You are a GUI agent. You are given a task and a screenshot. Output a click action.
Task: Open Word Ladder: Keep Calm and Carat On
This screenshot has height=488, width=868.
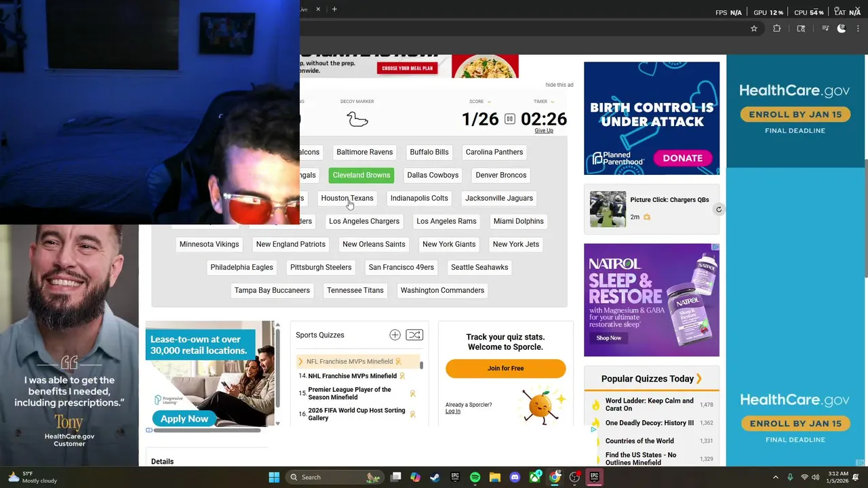pos(649,405)
